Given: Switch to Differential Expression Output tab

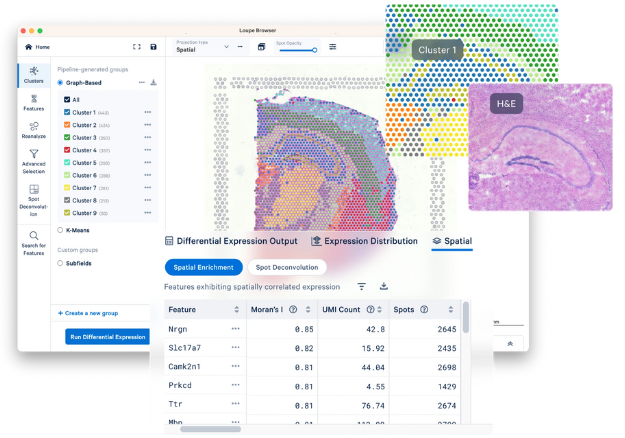Looking at the screenshot, I should coord(231,241).
